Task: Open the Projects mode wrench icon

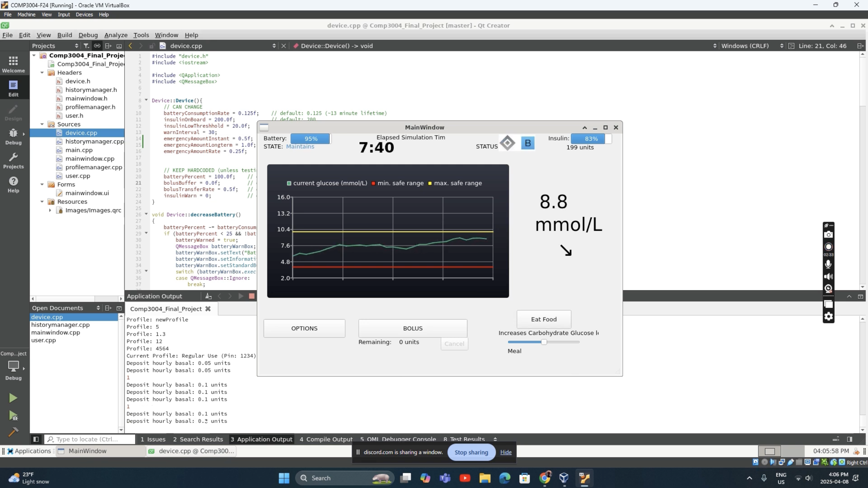Action: pyautogui.click(x=14, y=160)
